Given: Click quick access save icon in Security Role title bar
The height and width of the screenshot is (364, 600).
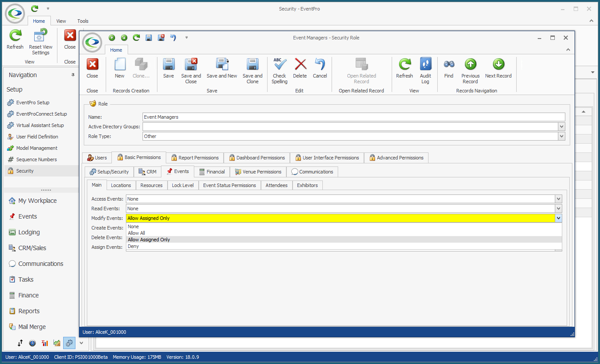Looking at the screenshot, I should [x=149, y=38].
